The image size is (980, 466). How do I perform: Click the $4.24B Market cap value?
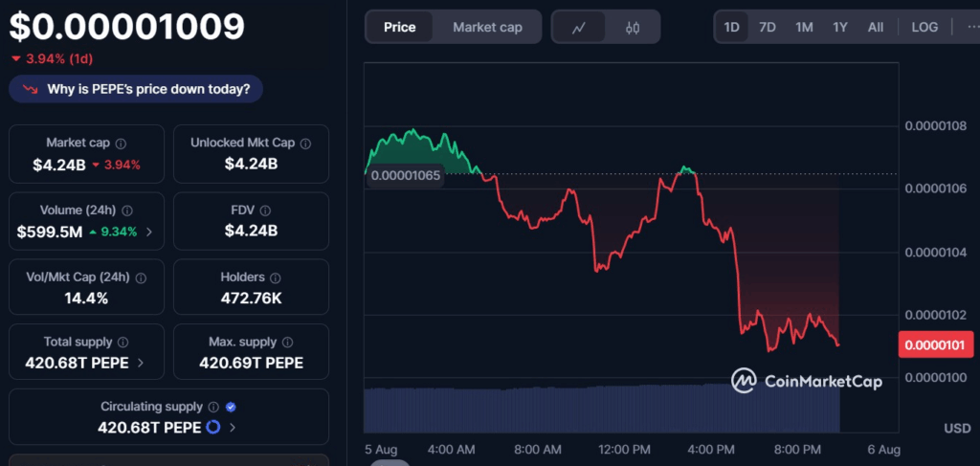pyautogui.click(x=59, y=165)
